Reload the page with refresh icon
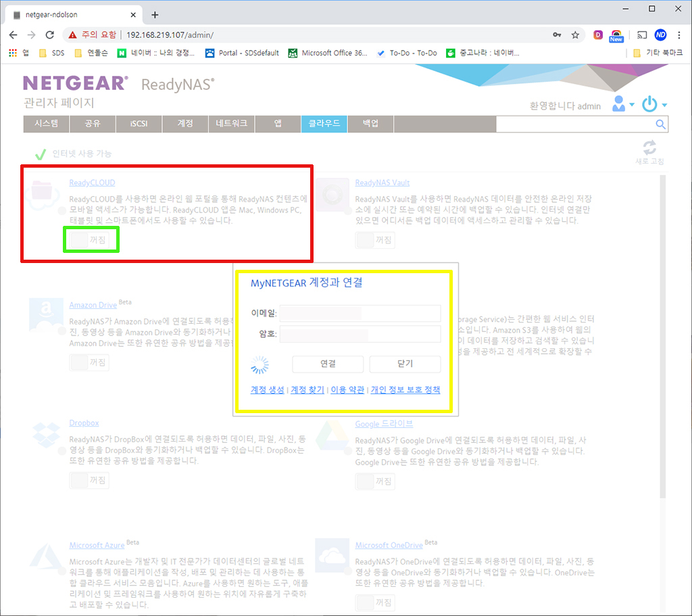Screen dimensions: 692x616 pos(50,35)
